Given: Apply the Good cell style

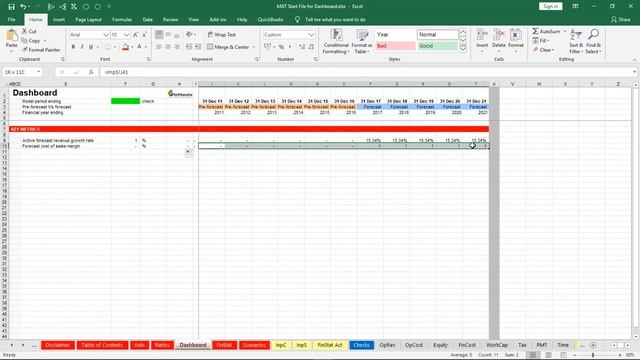Looking at the screenshot, I should tap(438, 46).
